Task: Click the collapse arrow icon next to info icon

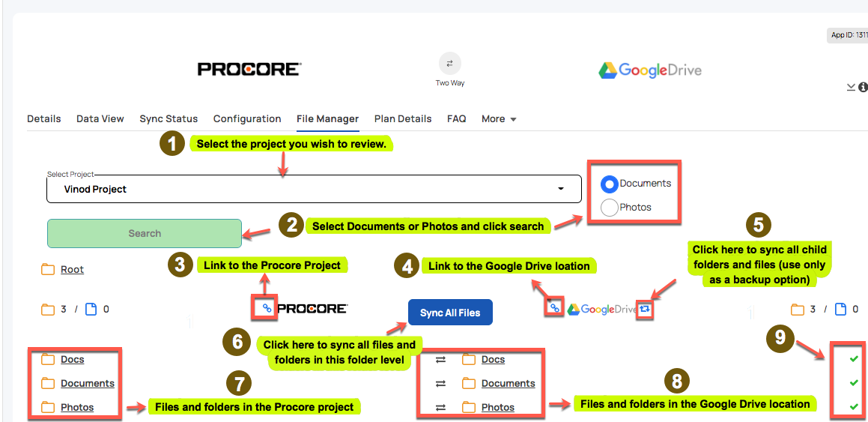Action: tap(852, 88)
